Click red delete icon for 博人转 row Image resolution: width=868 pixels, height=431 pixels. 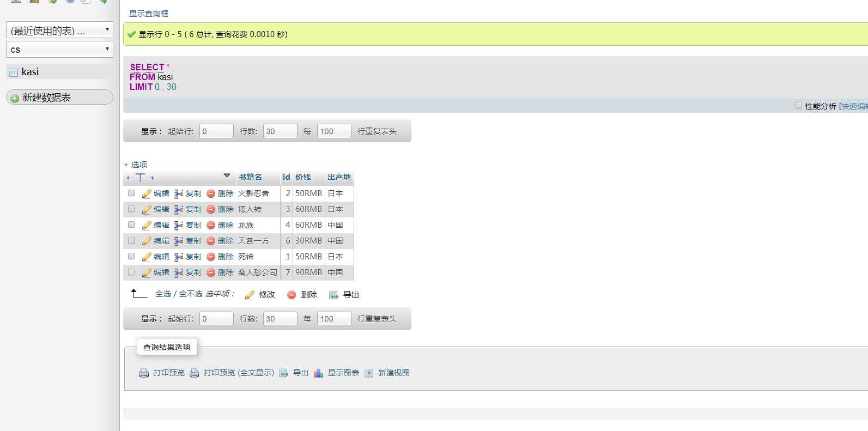(211, 209)
